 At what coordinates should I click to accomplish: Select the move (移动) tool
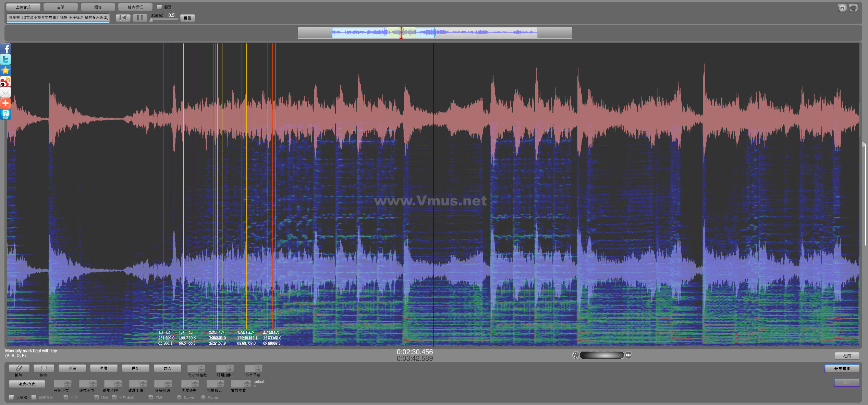pos(44,368)
